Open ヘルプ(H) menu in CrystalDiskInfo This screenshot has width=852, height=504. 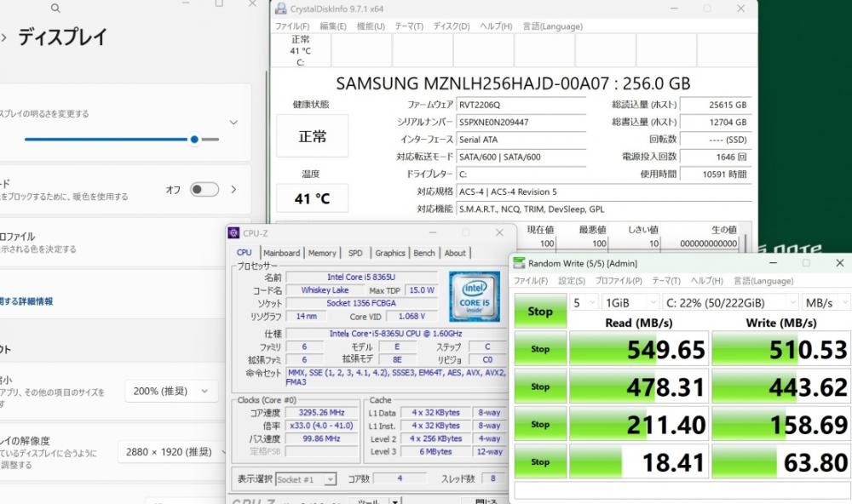pos(496,26)
